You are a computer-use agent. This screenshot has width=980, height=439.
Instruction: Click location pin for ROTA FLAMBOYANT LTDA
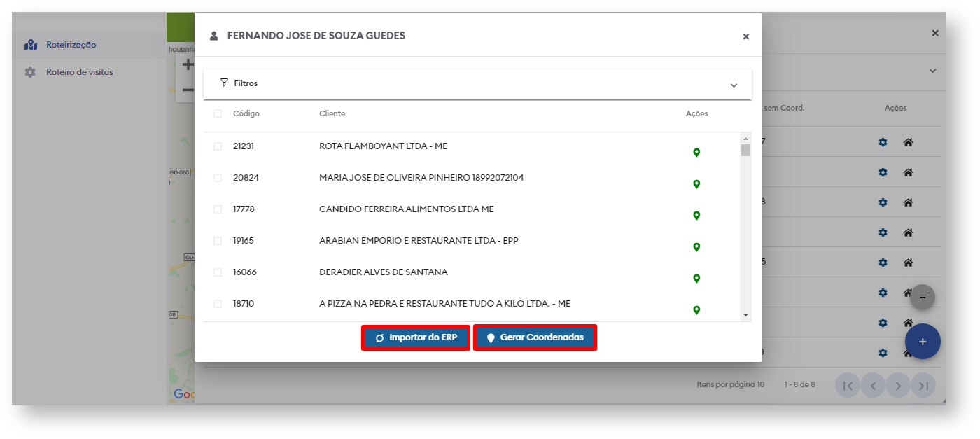696,153
